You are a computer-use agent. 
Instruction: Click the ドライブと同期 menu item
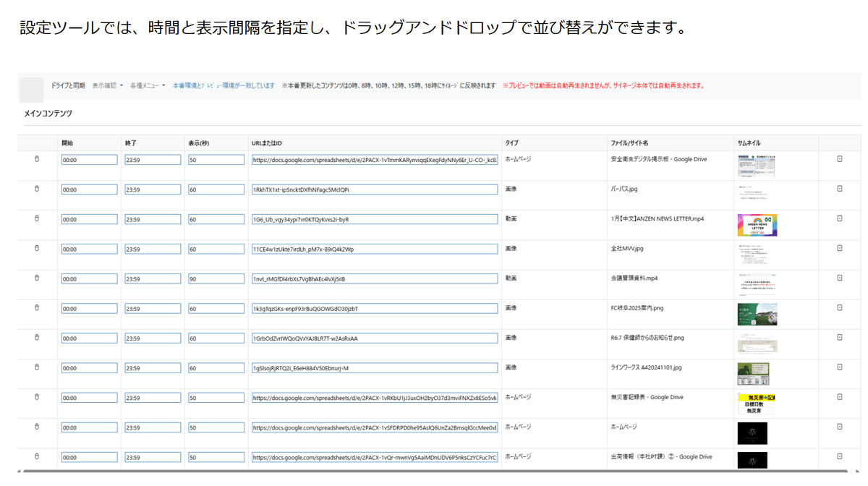[68, 85]
